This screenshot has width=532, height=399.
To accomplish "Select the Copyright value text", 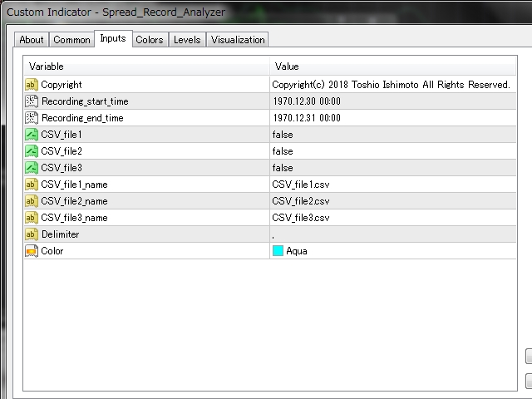I will pyautogui.click(x=391, y=85).
